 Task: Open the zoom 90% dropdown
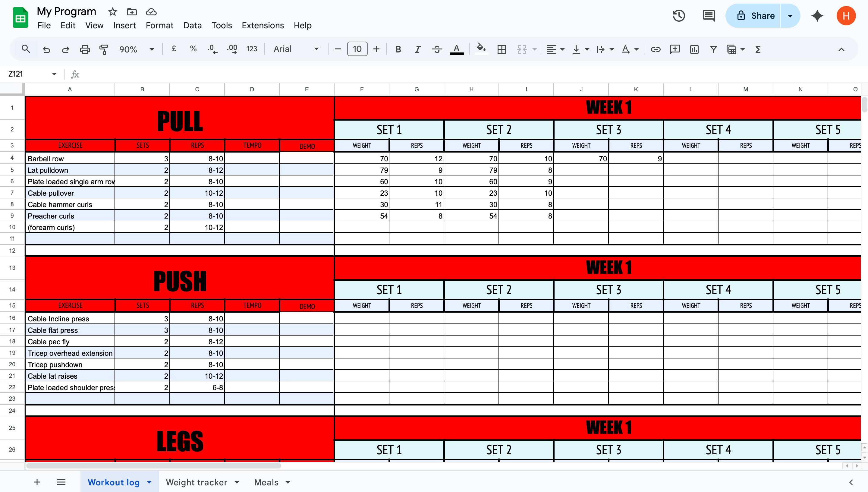coord(136,49)
